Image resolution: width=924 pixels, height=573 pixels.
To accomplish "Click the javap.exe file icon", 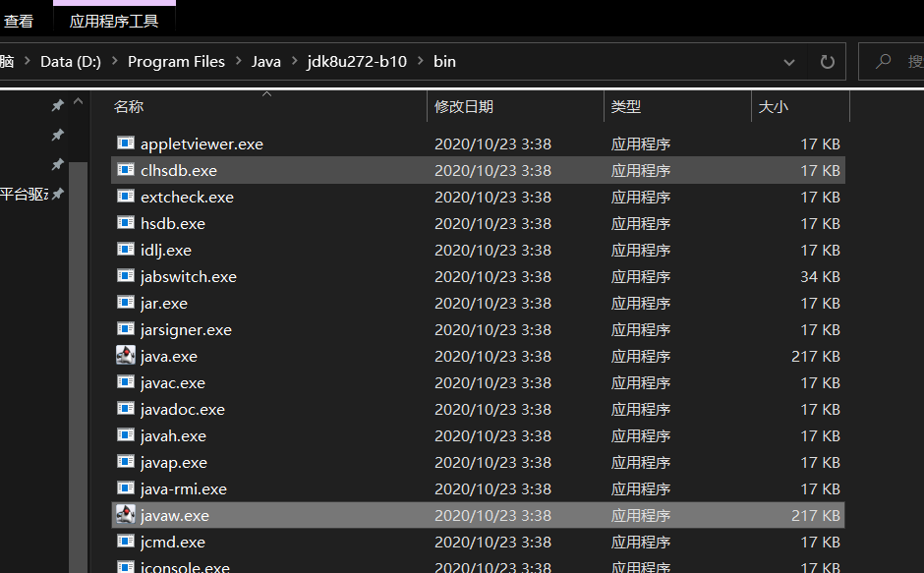I will click(126, 462).
